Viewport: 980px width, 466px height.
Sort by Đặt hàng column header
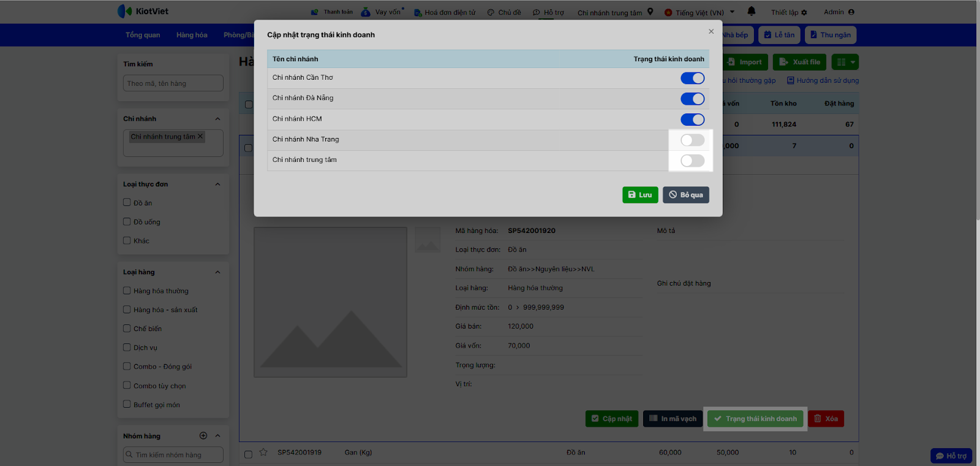839,104
